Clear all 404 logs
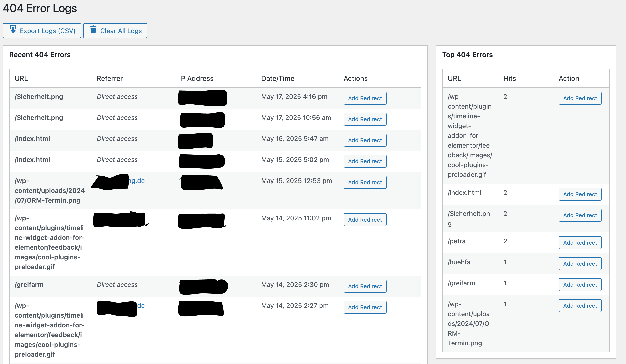 click(x=115, y=31)
